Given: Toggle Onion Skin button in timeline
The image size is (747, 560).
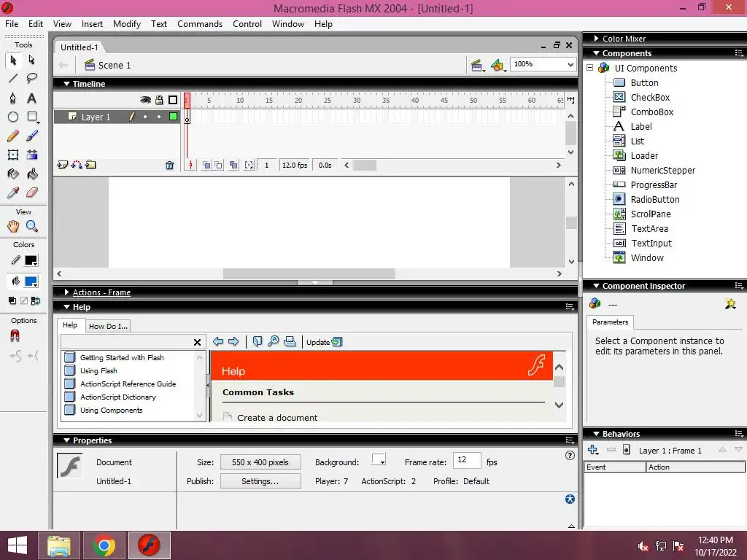Looking at the screenshot, I should [x=206, y=166].
